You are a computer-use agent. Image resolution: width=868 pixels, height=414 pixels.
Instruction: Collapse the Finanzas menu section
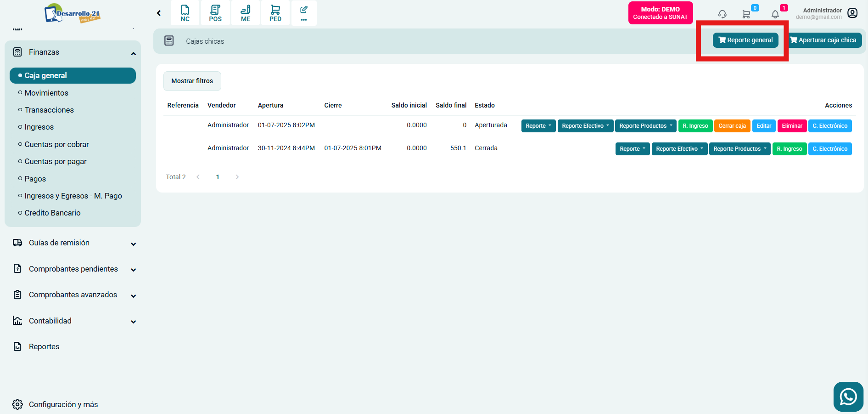point(133,53)
